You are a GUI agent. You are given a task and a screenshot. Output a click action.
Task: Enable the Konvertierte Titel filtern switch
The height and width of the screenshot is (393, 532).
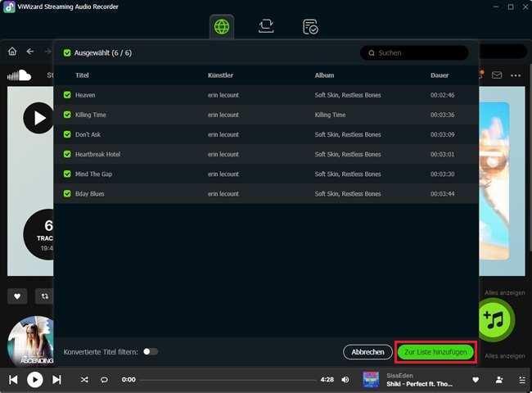151,351
